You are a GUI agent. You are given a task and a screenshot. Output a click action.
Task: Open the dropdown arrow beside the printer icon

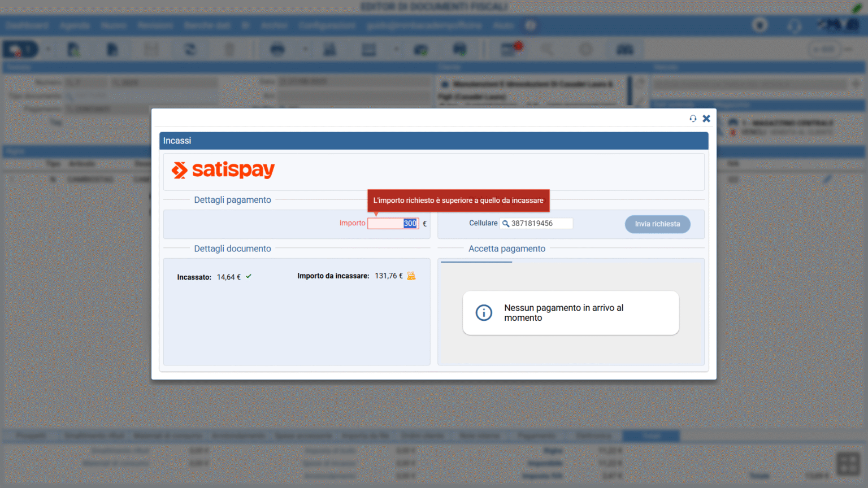click(306, 50)
